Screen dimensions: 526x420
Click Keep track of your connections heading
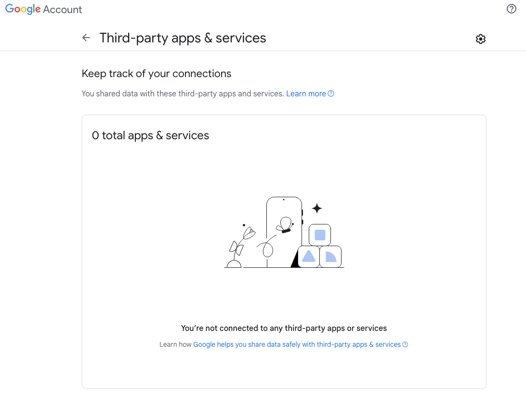[x=157, y=74]
